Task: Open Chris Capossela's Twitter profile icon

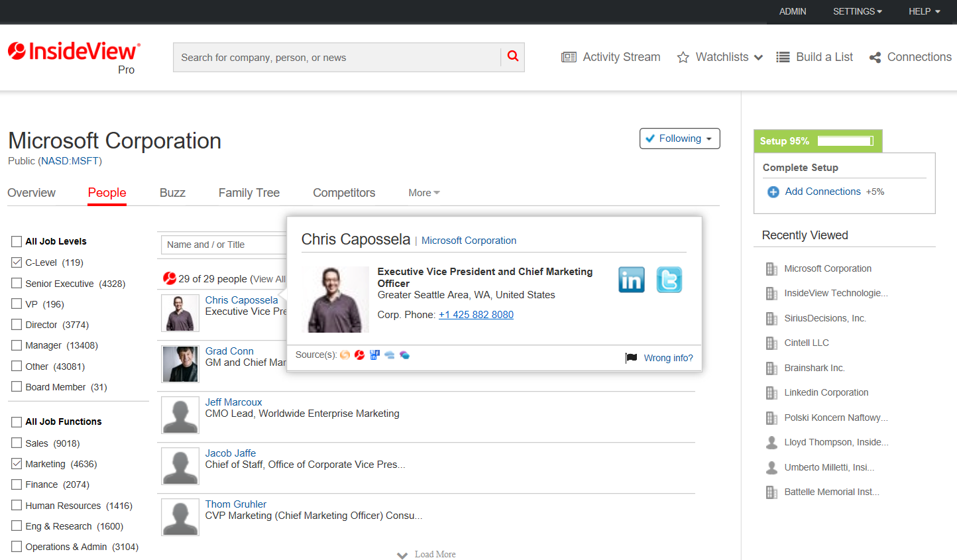Action: (x=669, y=280)
